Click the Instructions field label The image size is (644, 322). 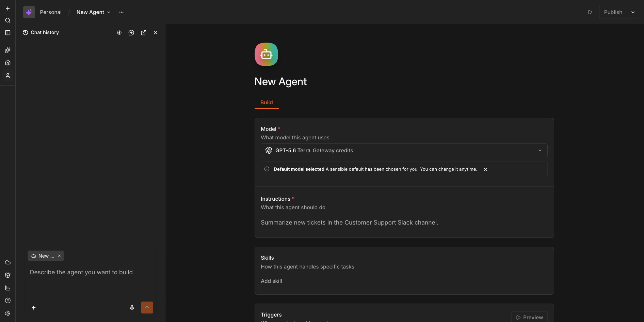[275, 199]
